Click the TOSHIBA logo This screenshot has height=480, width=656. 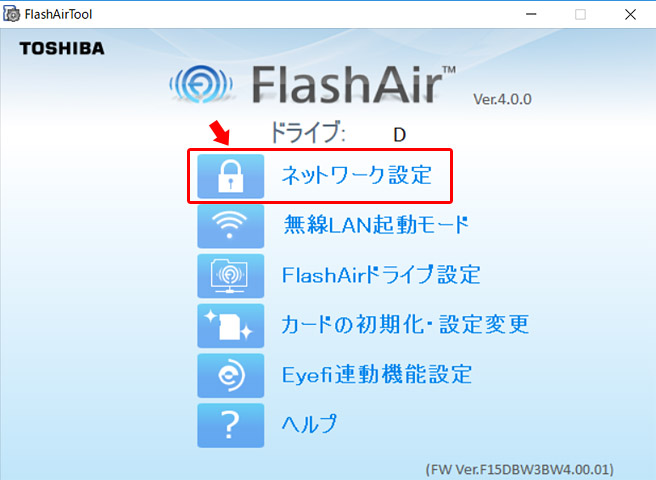click(62, 49)
